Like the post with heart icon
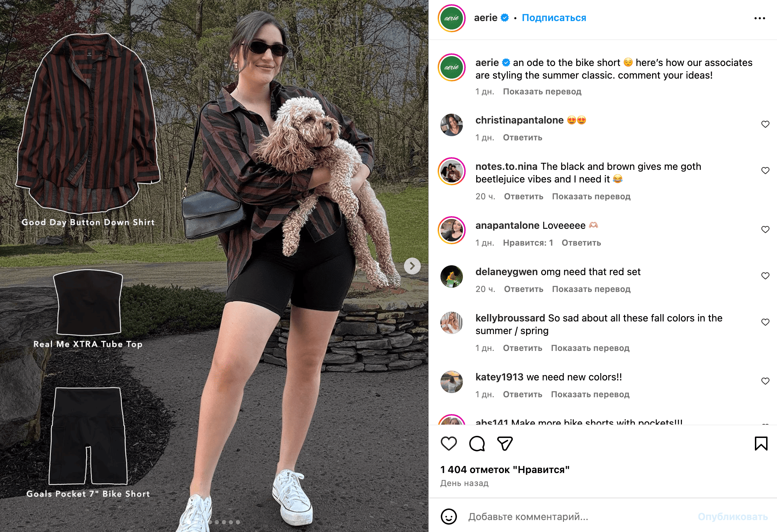Image resolution: width=777 pixels, height=532 pixels. (x=449, y=444)
